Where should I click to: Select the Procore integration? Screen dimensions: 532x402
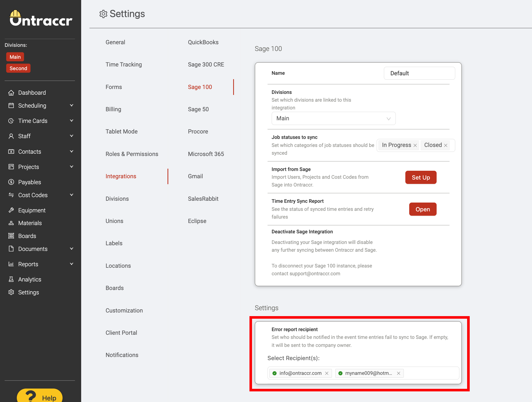pyautogui.click(x=198, y=131)
